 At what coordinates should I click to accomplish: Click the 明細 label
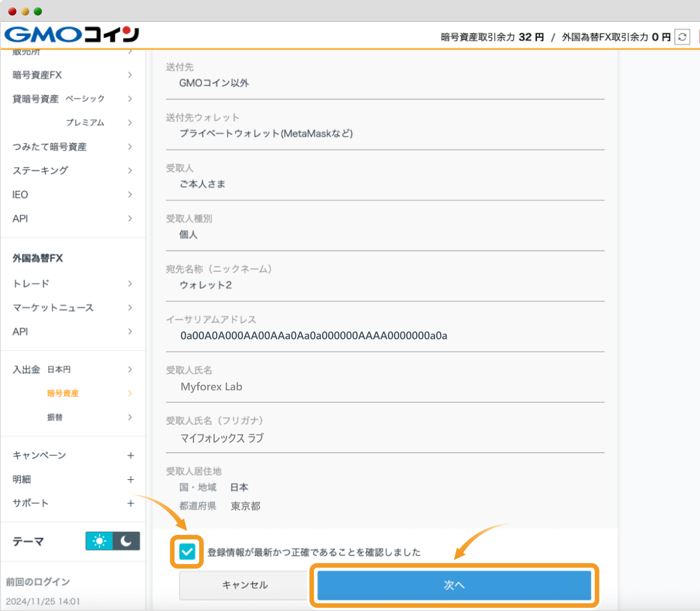click(x=22, y=479)
